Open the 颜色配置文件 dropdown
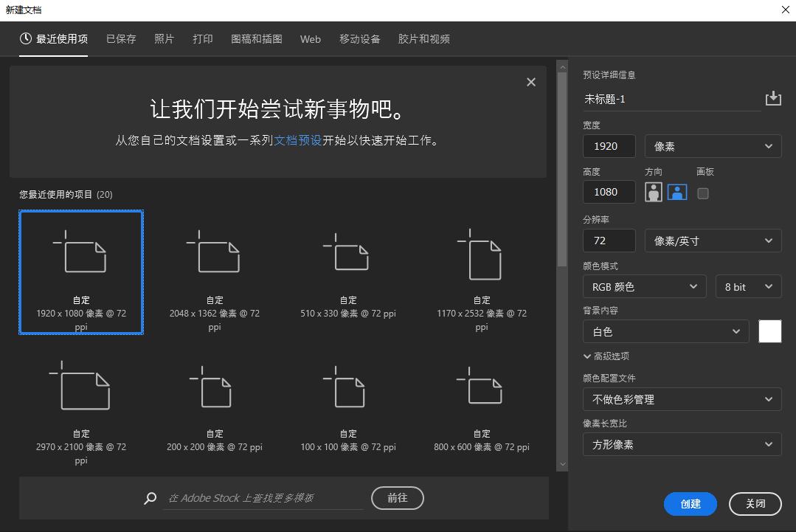The image size is (796, 532). point(681,399)
